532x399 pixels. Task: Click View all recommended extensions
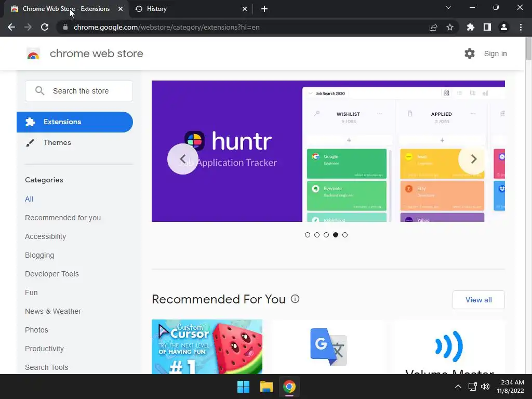tap(478, 300)
